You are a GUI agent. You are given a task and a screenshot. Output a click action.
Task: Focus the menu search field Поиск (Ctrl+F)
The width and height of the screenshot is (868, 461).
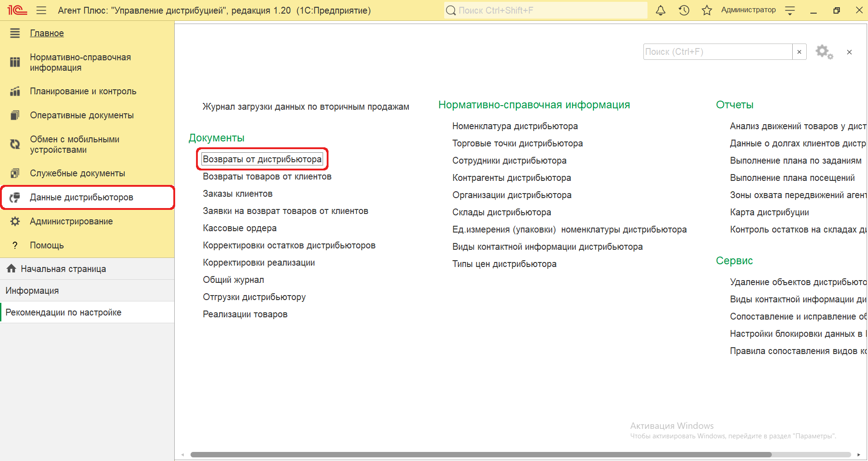coord(718,52)
